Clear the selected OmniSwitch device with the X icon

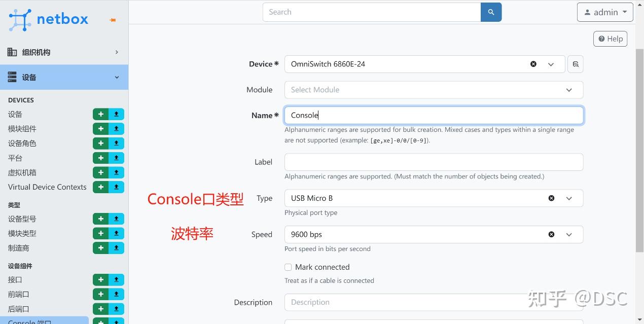click(533, 64)
